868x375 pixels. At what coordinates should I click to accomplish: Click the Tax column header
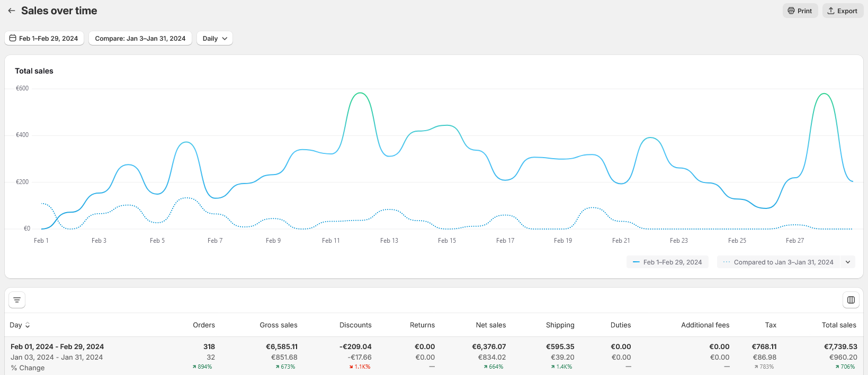click(771, 325)
